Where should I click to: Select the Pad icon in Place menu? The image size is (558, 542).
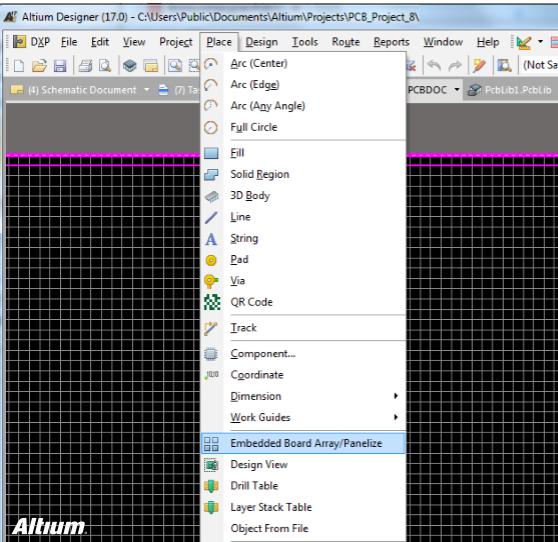211,260
